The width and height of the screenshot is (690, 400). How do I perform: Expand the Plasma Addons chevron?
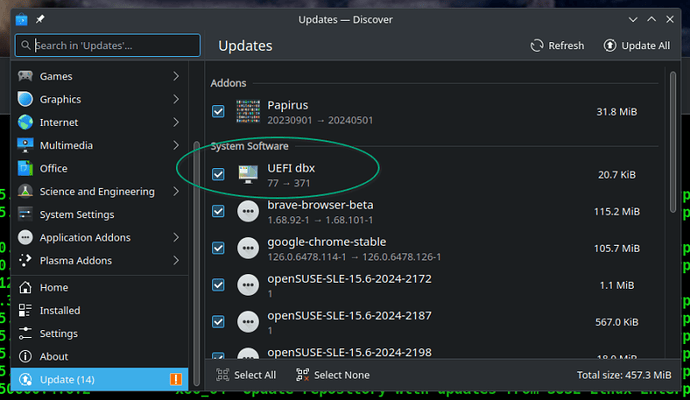[x=175, y=260]
